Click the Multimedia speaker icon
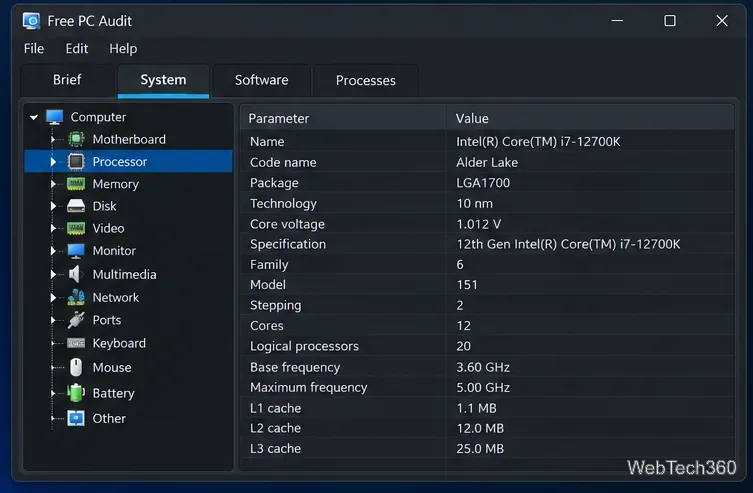The height and width of the screenshot is (493, 753). coord(75,274)
